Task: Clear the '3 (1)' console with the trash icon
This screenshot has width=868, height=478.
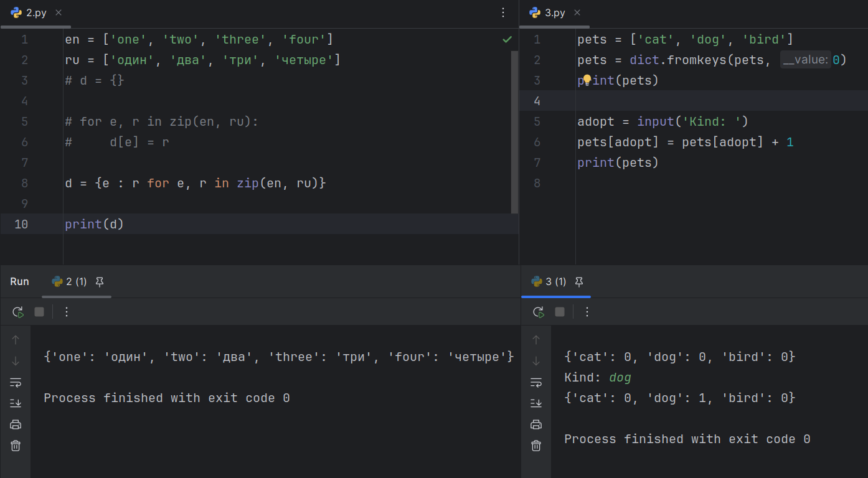Action: point(536,446)
